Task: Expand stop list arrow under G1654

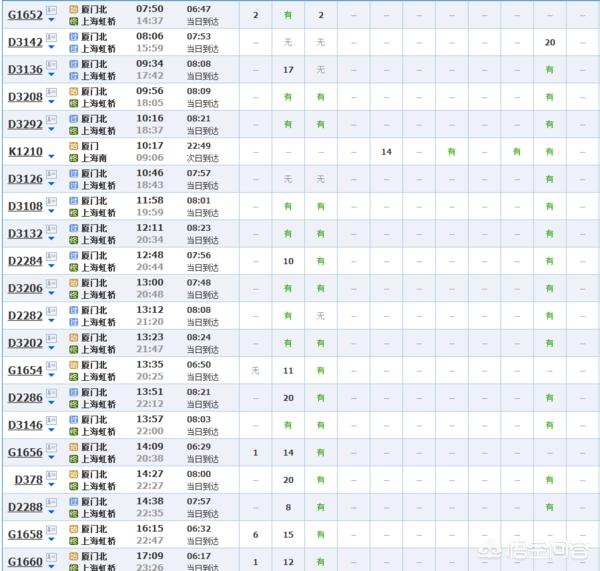Action: pyautogui.click(x=51, y=375)
